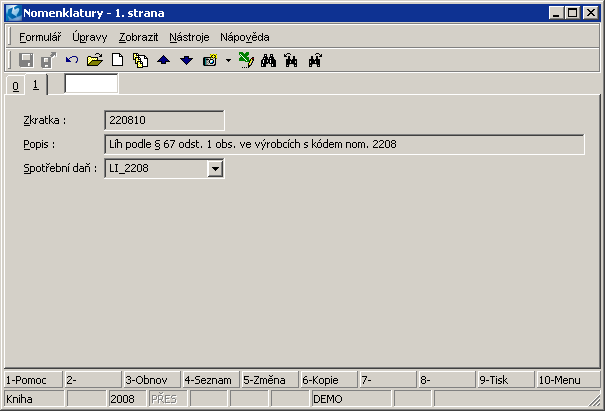This screenshot has width=605, height=411.
Task: Click the camera snapshot icon
Action: coord(210,61)
